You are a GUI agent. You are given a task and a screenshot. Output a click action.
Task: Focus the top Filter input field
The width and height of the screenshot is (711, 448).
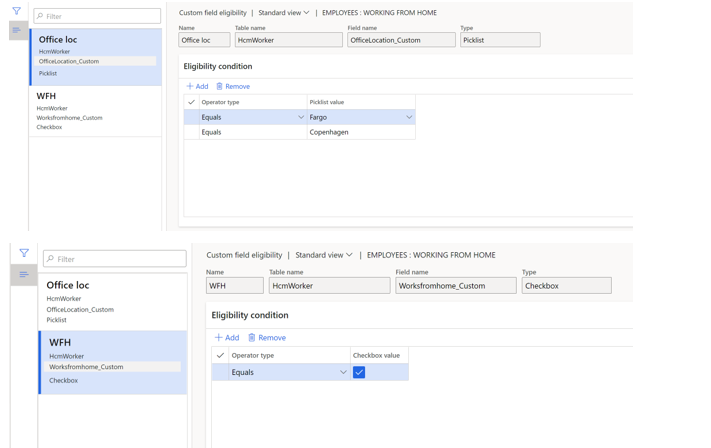97,16
